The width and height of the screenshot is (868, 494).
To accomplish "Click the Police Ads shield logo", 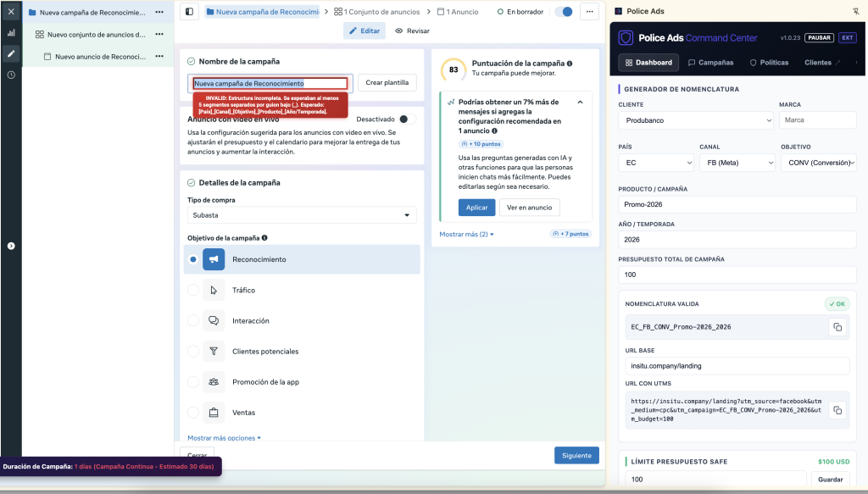I will point(626,37).
